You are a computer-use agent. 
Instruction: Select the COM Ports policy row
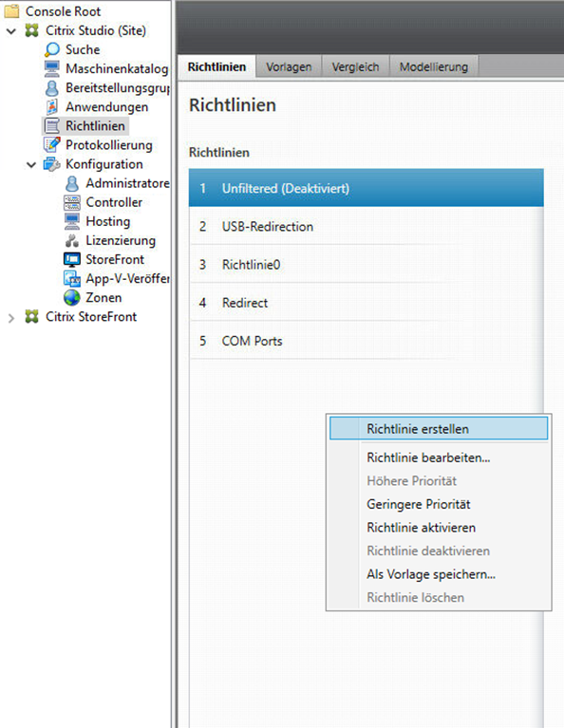click(x=367, y=342)
